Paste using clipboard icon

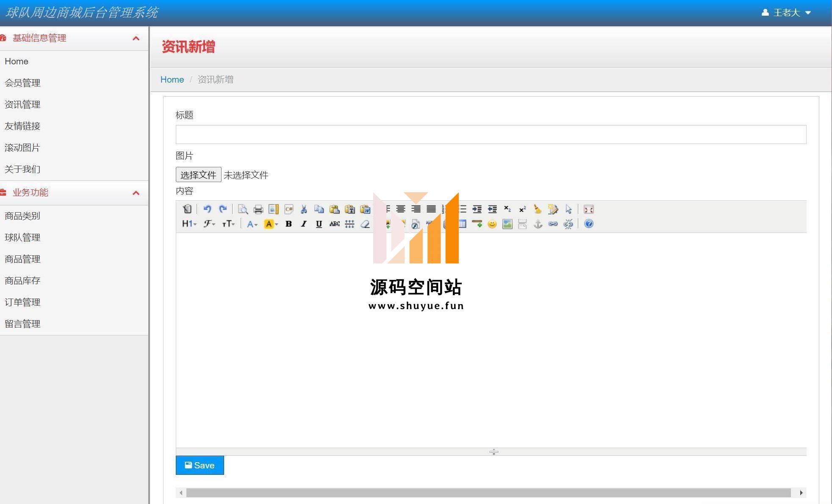pos(334,209)
